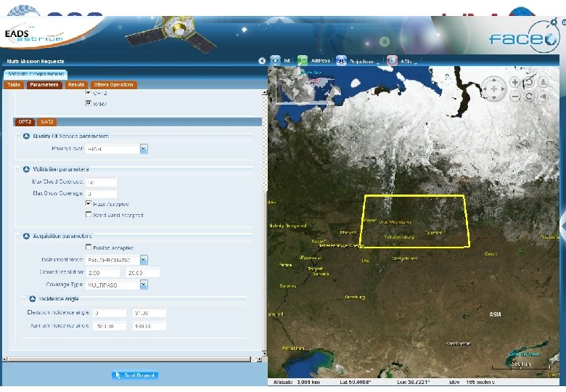Click horizontal scrollbar right arrow

tap(260, 359)
